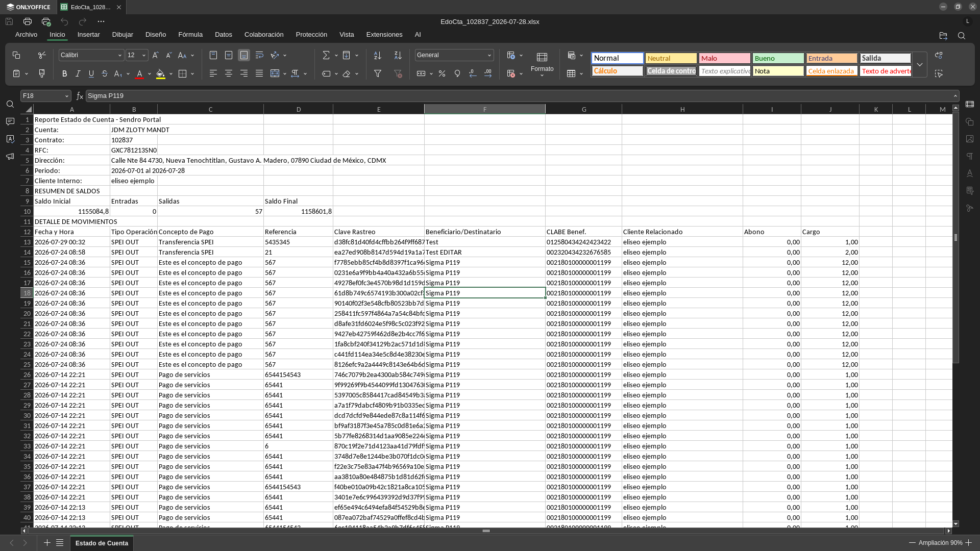Viewport: 980px width, 551px height.
Task: Toggle underline formatting
Action: coord(91,73)
